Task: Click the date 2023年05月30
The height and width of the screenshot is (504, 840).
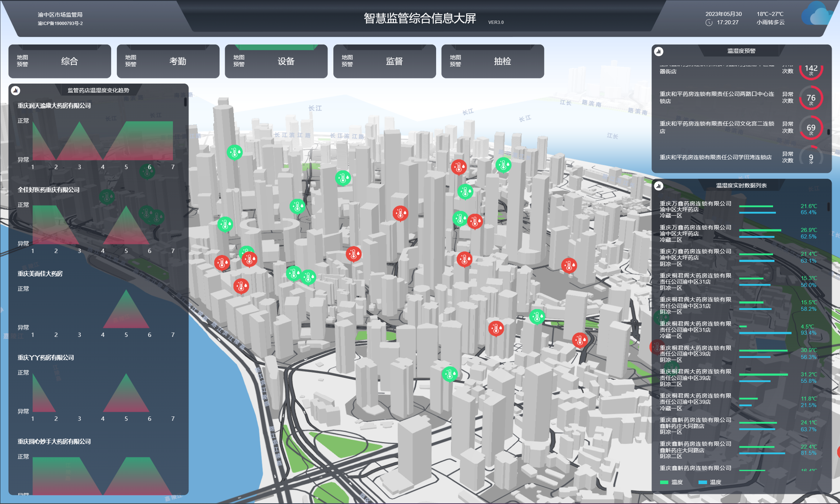Action: [x=723, y=14]
